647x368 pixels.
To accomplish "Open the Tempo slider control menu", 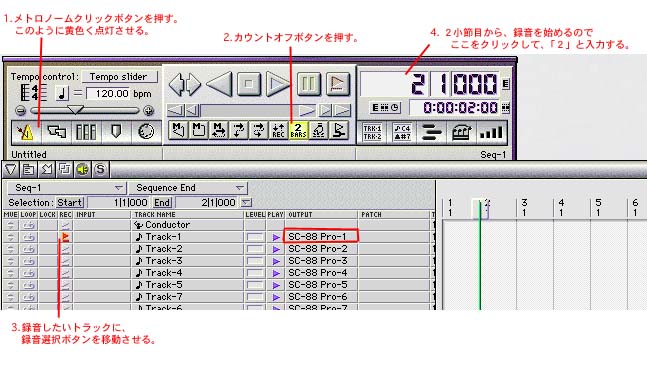I will click(x=119, y=77).
